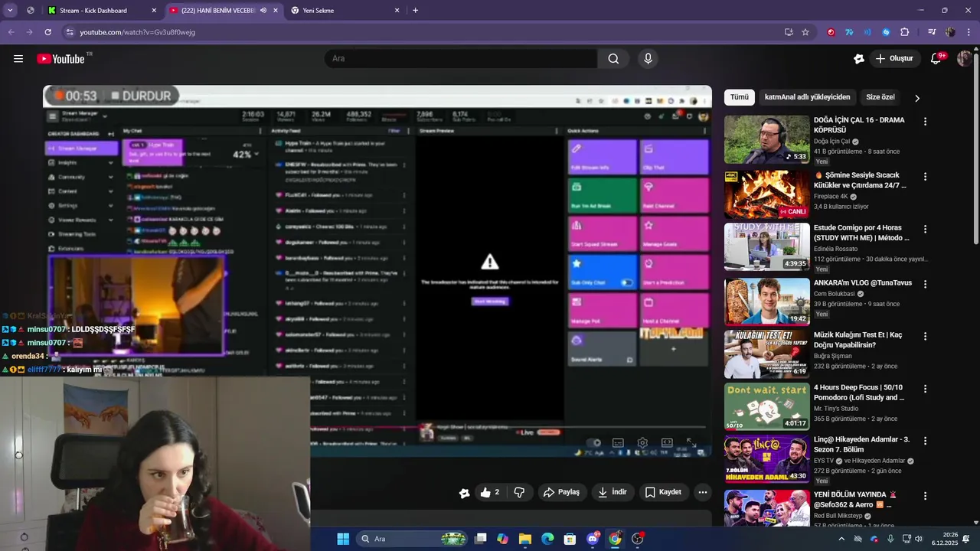Open Chrome's three-dot menu

click(969, 32)
